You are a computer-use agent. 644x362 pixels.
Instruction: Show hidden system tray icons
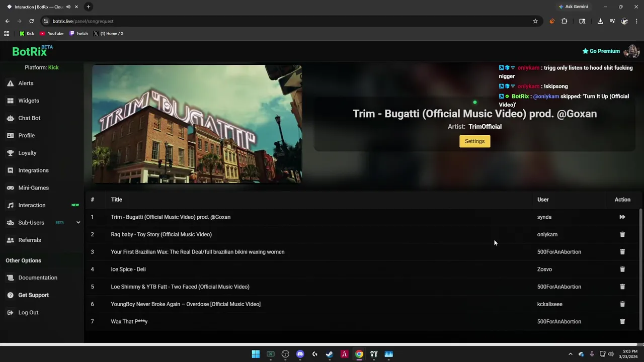pyautogui.click(x=570, y=354)
